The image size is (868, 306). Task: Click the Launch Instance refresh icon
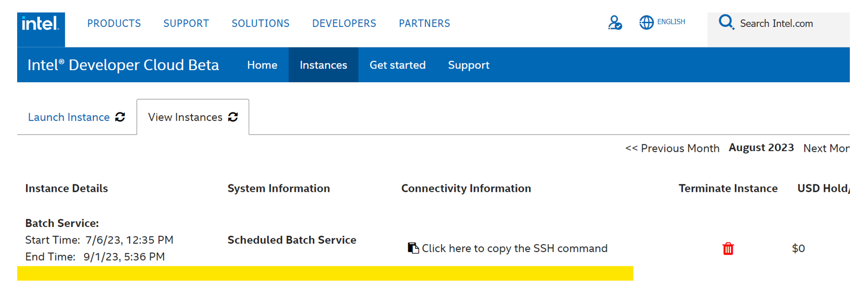point(120,117)
